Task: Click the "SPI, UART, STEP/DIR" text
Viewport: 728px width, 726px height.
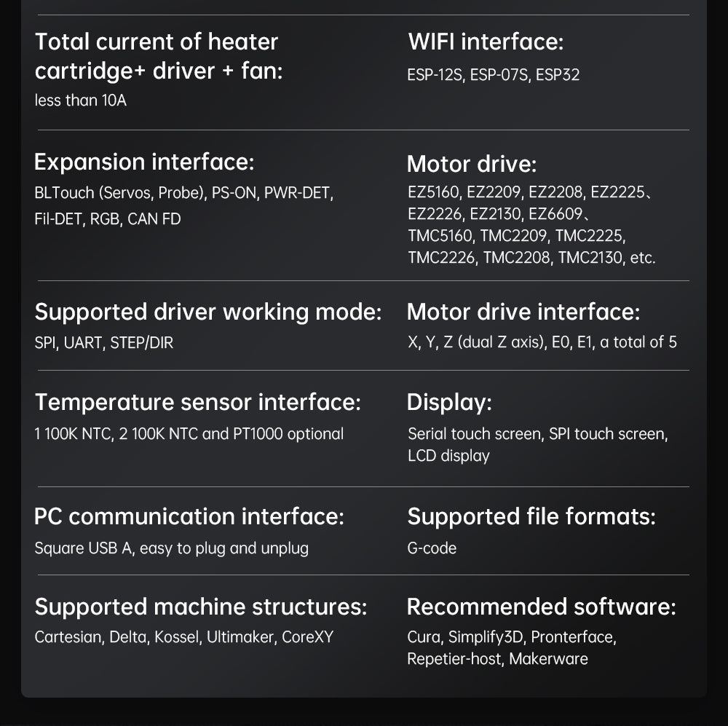Action: [x=103, y=342]
